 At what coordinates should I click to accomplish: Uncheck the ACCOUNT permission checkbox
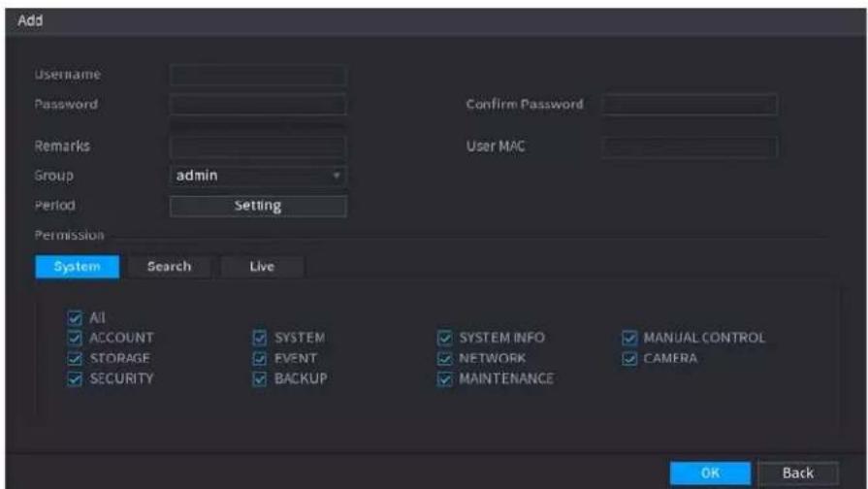point(75,338)
